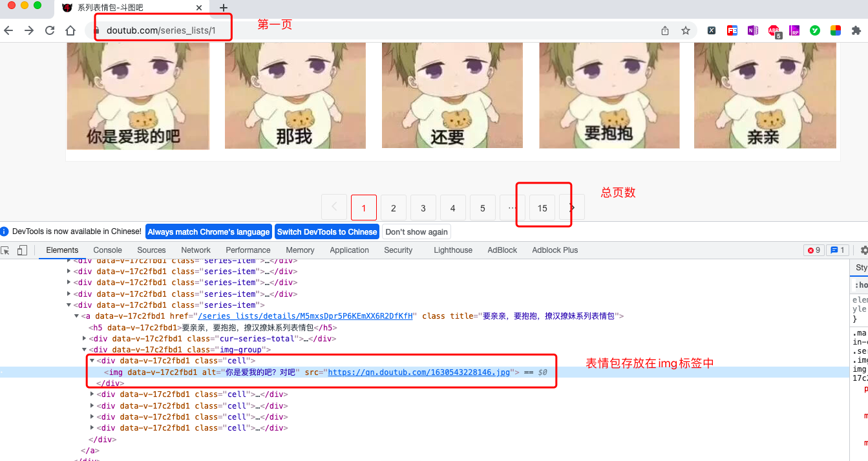Open the 亲亲 meme image
The height and width of the screenshot is (461, 868).
click(x=765, y=96)
